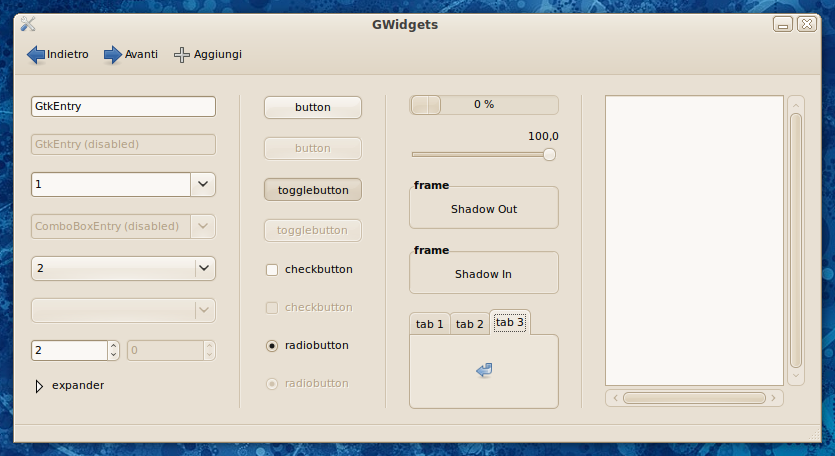Tick the enabled checkbutton checkbox
835x456 pixels.
point(272,270)
